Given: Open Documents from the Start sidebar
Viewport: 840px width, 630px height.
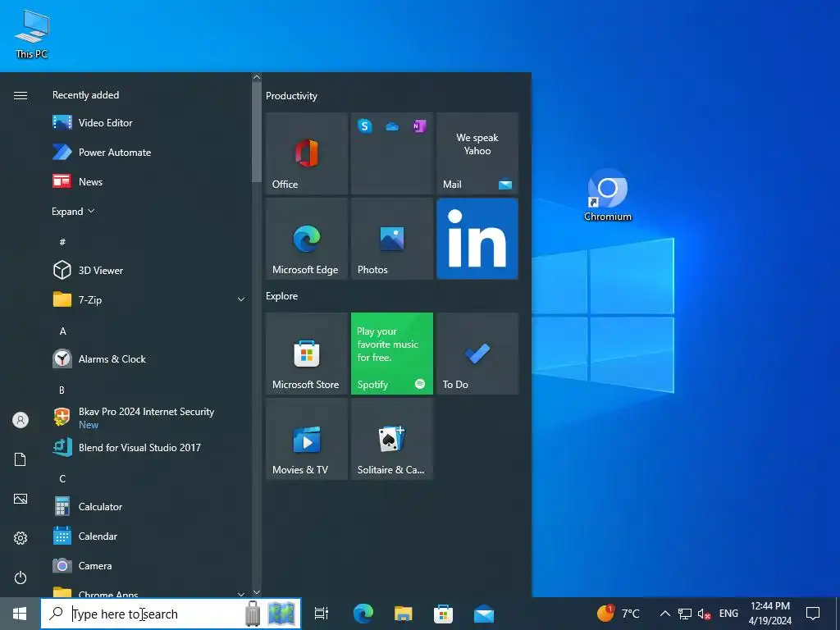Looking at the screenshot, I should pyautogui.click(x=21, y=459).
